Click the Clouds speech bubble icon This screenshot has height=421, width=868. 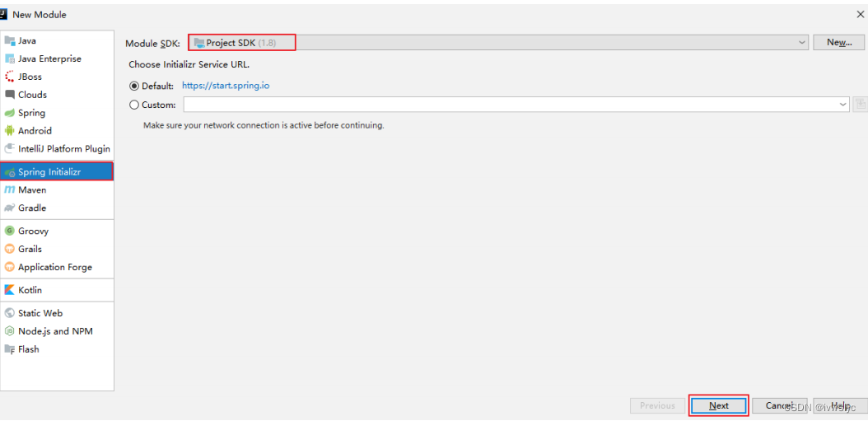coord(9,95)
